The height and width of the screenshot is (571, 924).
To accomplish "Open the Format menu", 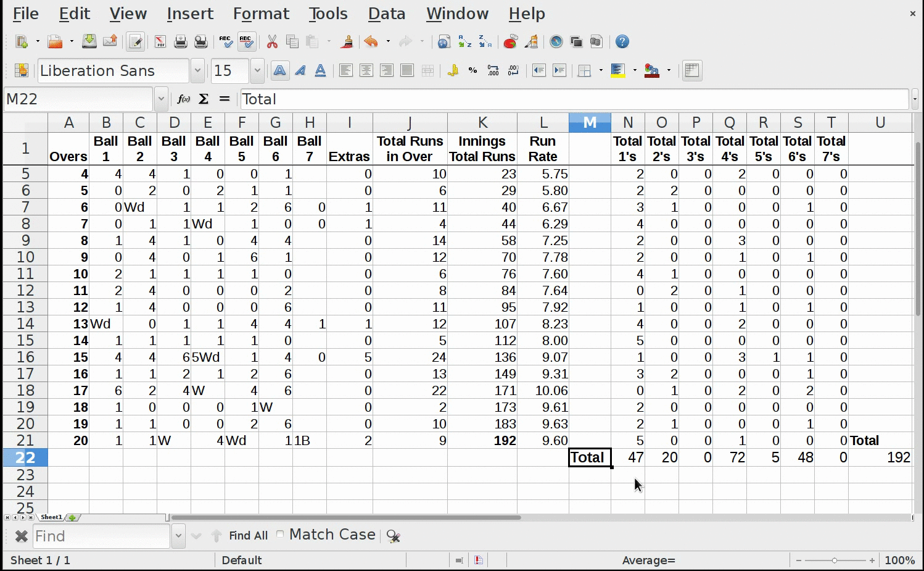I will point(261,14).
